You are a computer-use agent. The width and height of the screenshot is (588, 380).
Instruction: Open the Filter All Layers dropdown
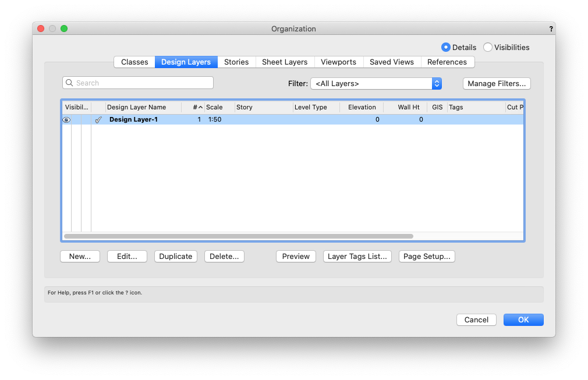click(x=376, y=84)
